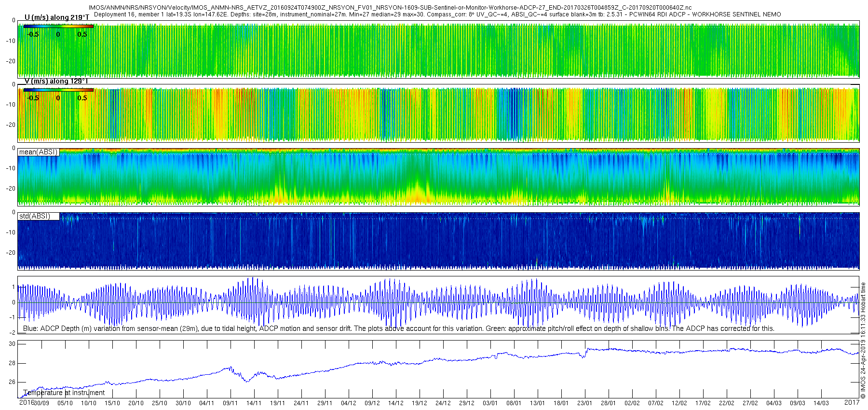868x410 pixels.
Task: Click the '07/02' date tick label
Action: point(656,403)
